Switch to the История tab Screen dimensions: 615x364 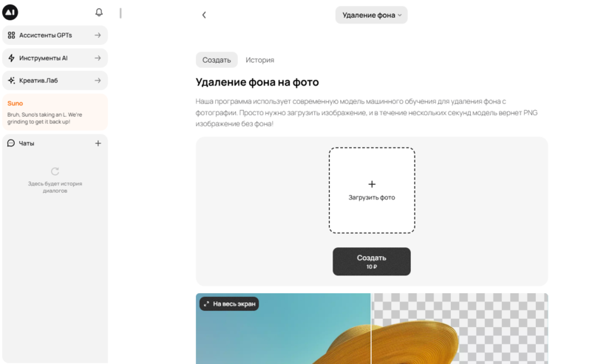259,60
